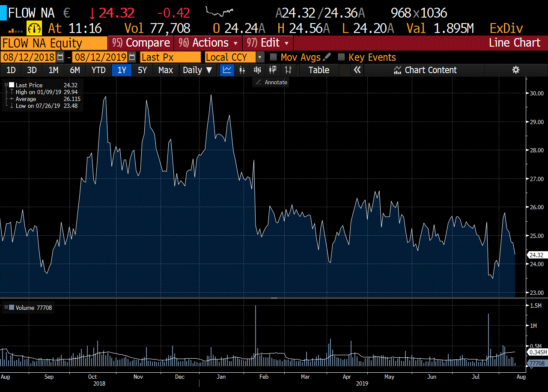Open the end date calendar picker

tap(132, 57)
